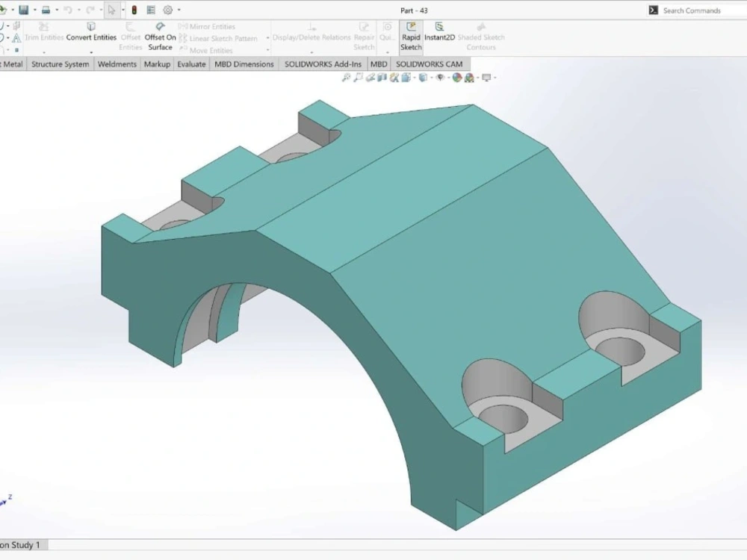Switch to Structure System tab

point(60,64)
